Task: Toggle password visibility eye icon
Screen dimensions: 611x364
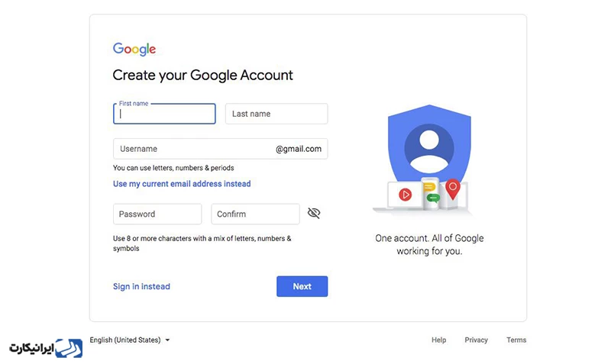Action: (314, 213)
